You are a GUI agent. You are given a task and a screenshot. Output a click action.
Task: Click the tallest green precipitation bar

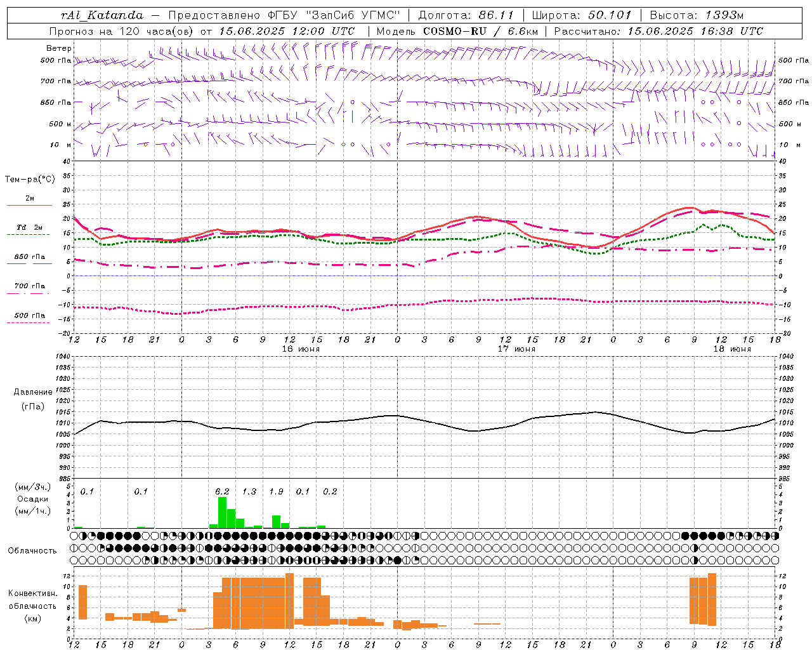coord(222,512)
